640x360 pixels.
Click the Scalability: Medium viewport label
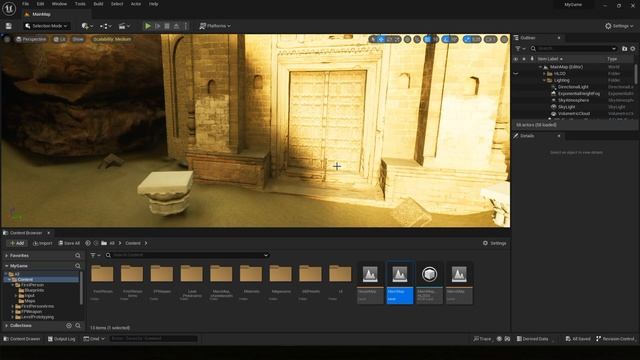click(112, 39)
